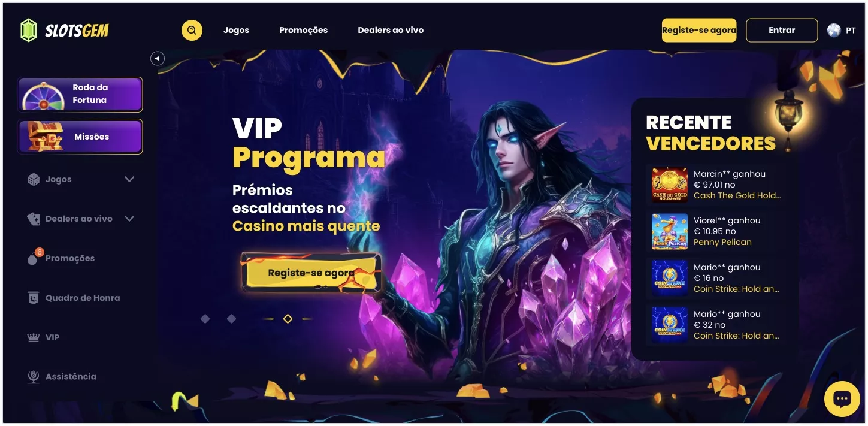Open the Roda da Fortuna tile
Image resolution: width=868 pixels, height=426 pixels.
pyautogui.click(x=80, y=94)
